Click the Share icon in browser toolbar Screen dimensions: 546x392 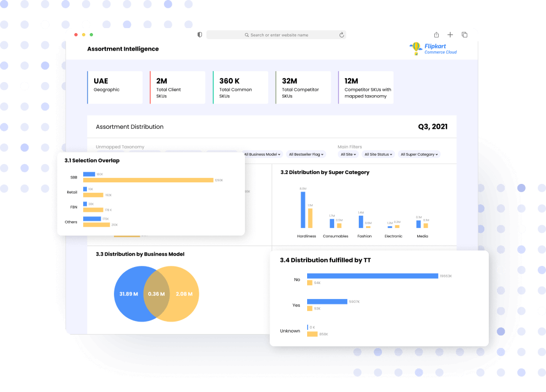[x=436, y=35]
